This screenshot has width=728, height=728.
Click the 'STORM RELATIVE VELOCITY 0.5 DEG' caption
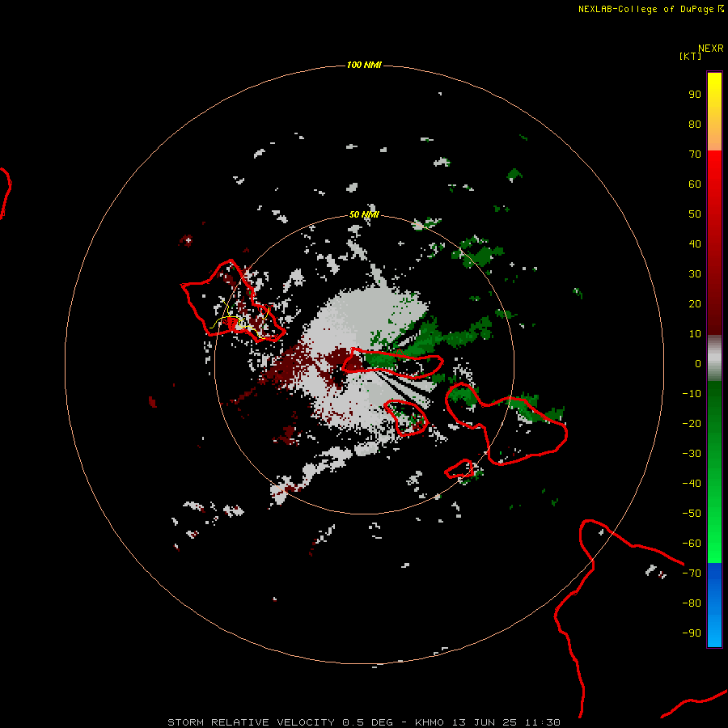(x=280, y=722)
